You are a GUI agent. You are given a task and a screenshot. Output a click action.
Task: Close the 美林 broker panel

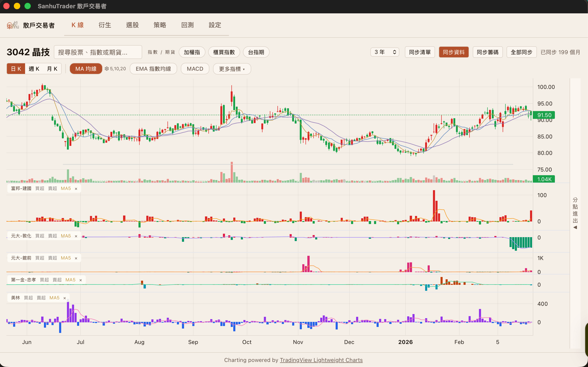coord(64,298)
